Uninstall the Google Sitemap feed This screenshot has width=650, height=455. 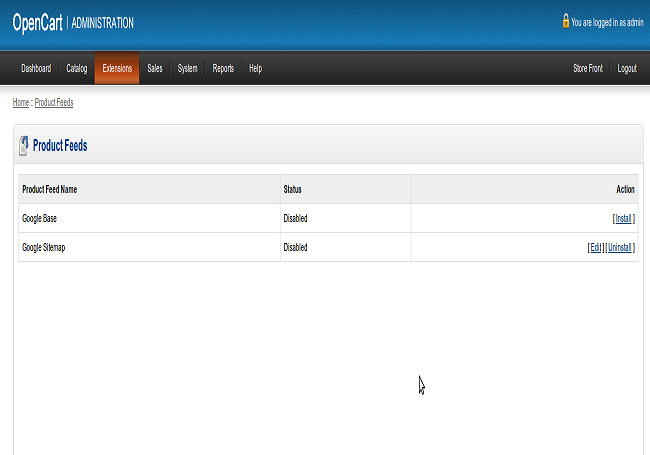(x=619, y=247)
